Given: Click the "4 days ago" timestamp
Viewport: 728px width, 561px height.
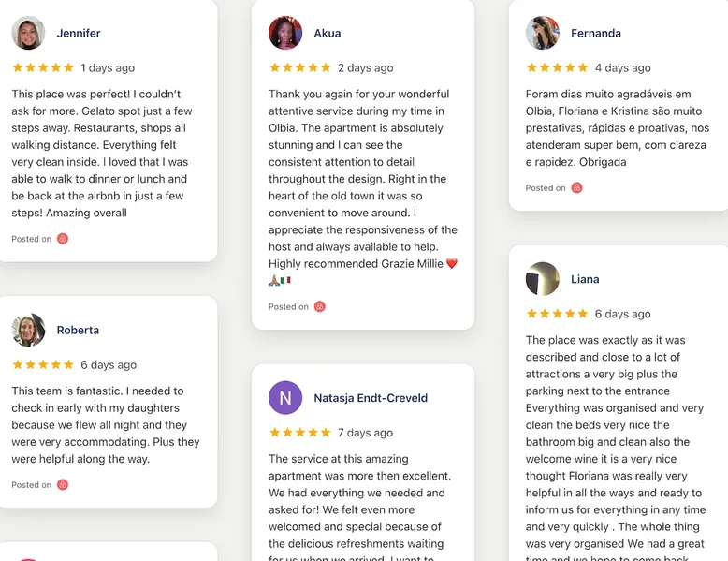Looking at the screenshot, I should (623, 67).
